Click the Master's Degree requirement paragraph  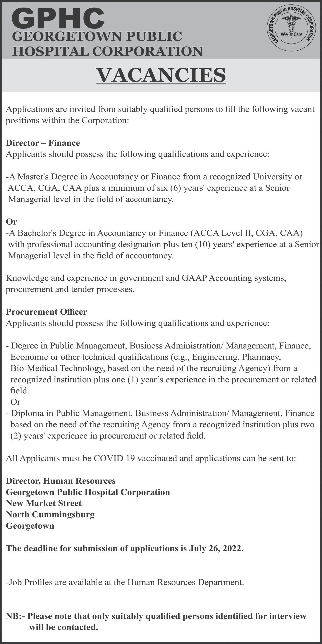click(154, 188)
